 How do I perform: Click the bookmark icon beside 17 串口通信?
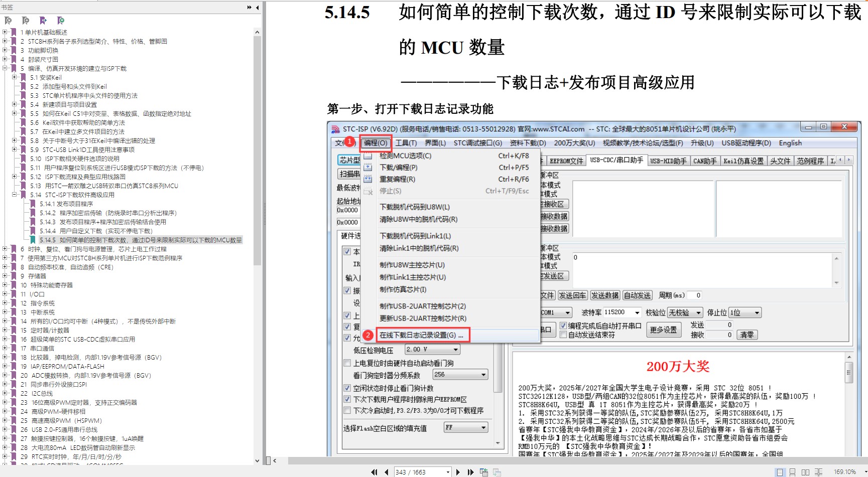click(x=14, y=349)
